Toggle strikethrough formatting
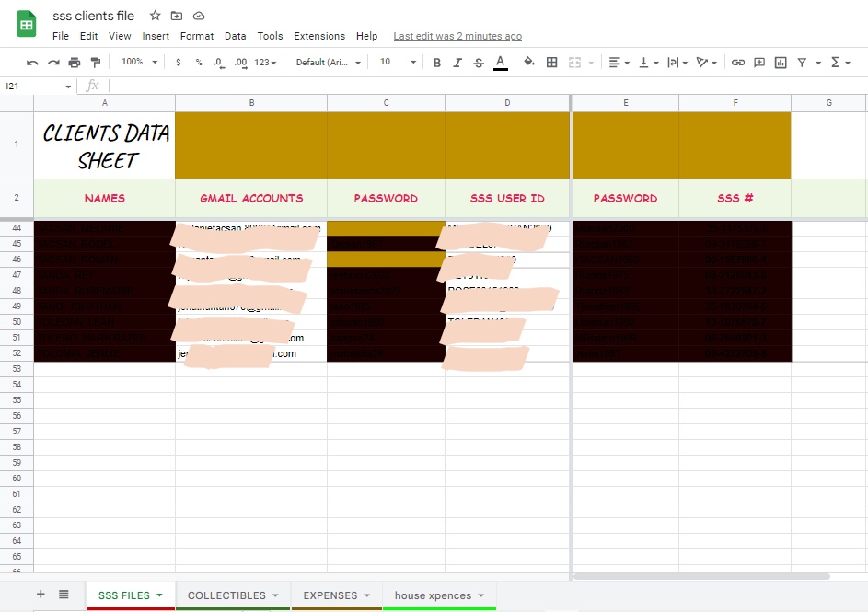The width and height of the screenshot is (868, 612). (479, 63)
